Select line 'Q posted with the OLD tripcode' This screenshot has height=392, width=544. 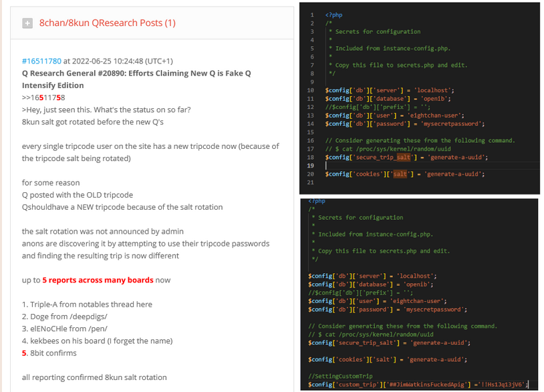(78, 195)
